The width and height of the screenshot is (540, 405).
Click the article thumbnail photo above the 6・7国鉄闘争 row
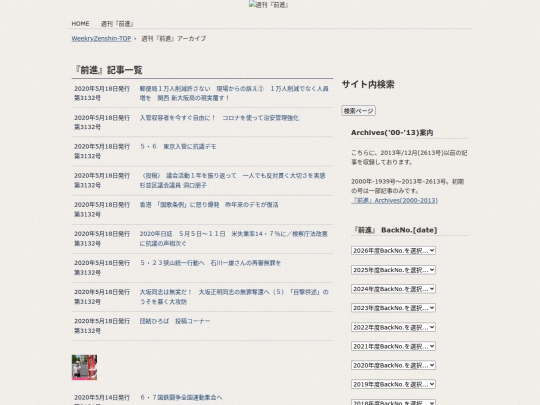(x=84, y=367)
